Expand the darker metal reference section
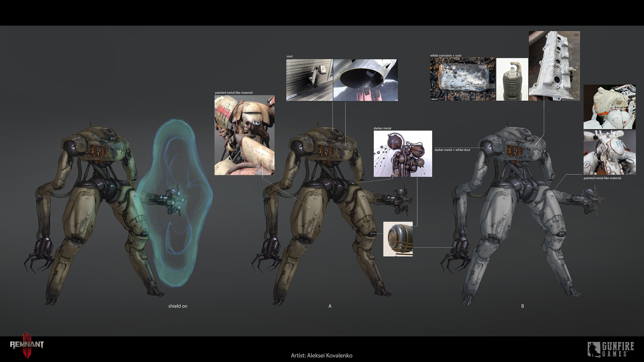Image resolution: width=644 pixels, height=362 pixels. click(382, 128)
